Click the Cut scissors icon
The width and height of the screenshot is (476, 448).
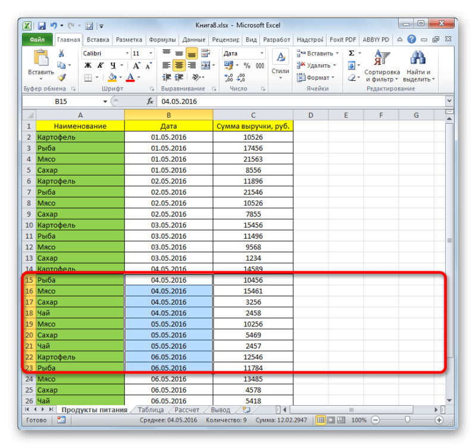click(61, 54)
